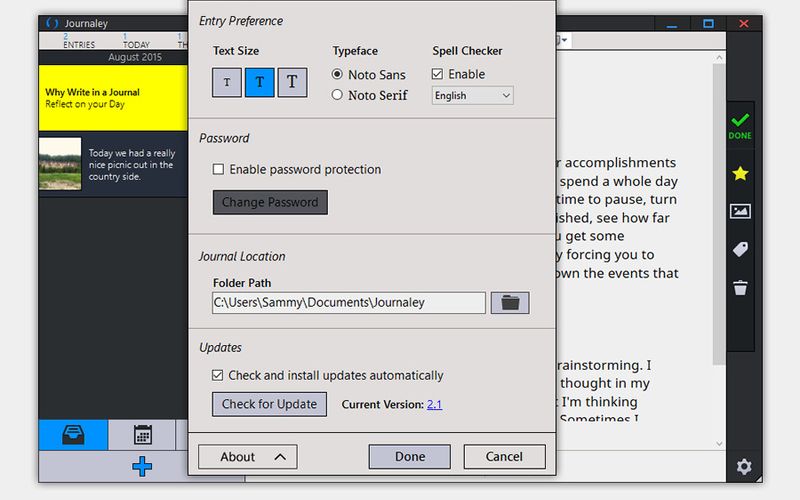This screenshot has width=800, height=500.
Task: Browse folder path with folder icon button
Action: pos(510,303)
